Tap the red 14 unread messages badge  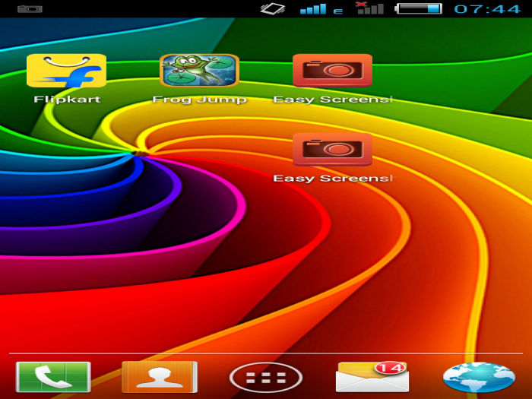[x=390, y=367]
